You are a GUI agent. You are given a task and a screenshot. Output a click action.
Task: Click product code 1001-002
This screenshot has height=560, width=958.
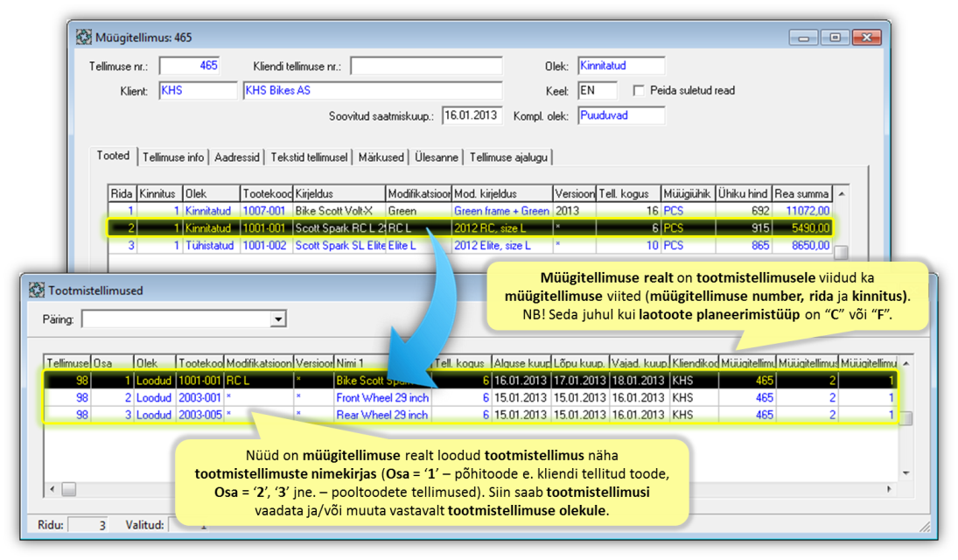click(x=264, y=246)
